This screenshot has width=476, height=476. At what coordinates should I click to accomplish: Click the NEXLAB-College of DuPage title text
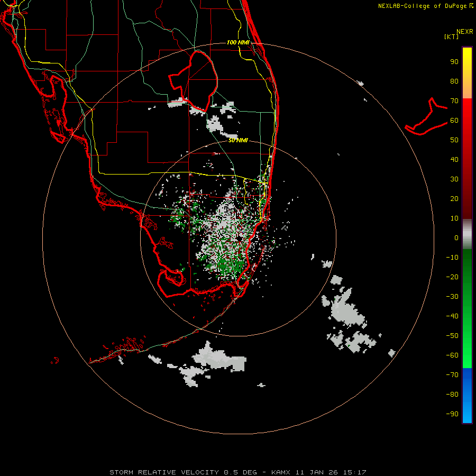pyautogui.click(x=422, y=6)
